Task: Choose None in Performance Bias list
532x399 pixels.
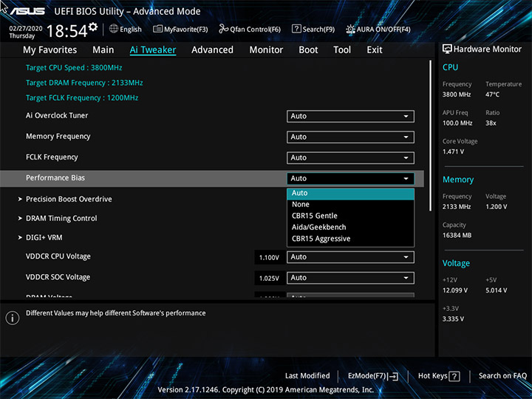Action: coord(350,204)
